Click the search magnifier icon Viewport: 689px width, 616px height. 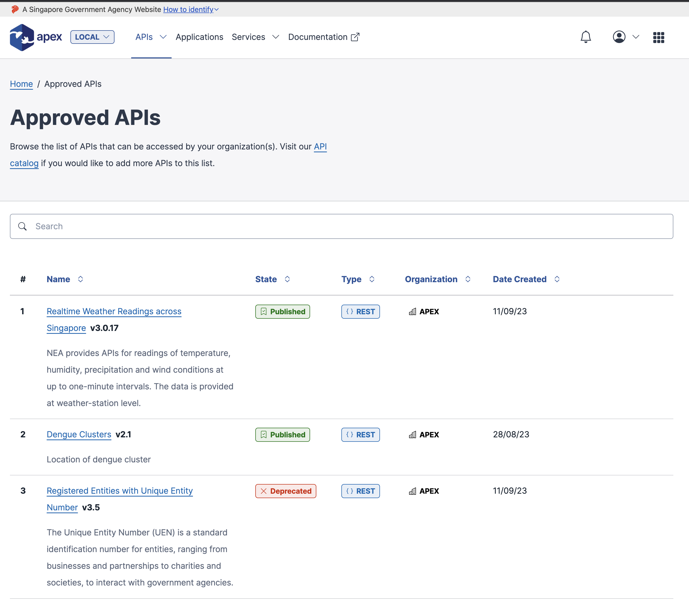click(22, 226)
